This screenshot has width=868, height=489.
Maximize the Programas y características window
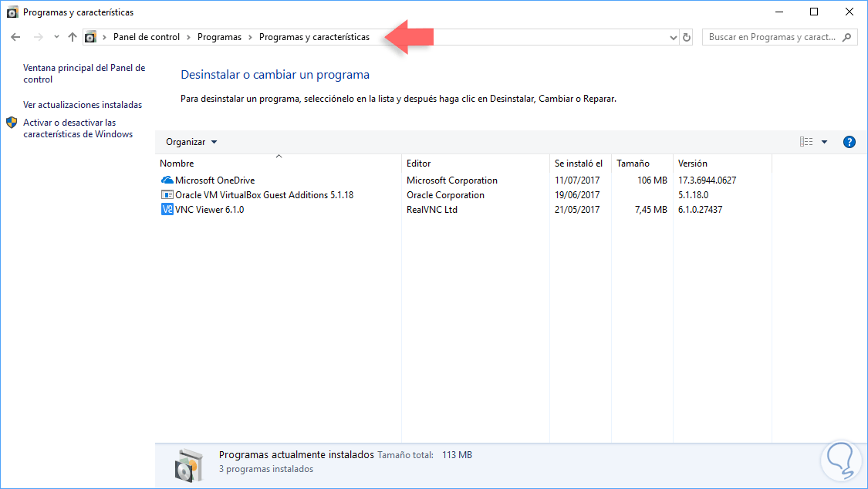click(x=814, y=12)
